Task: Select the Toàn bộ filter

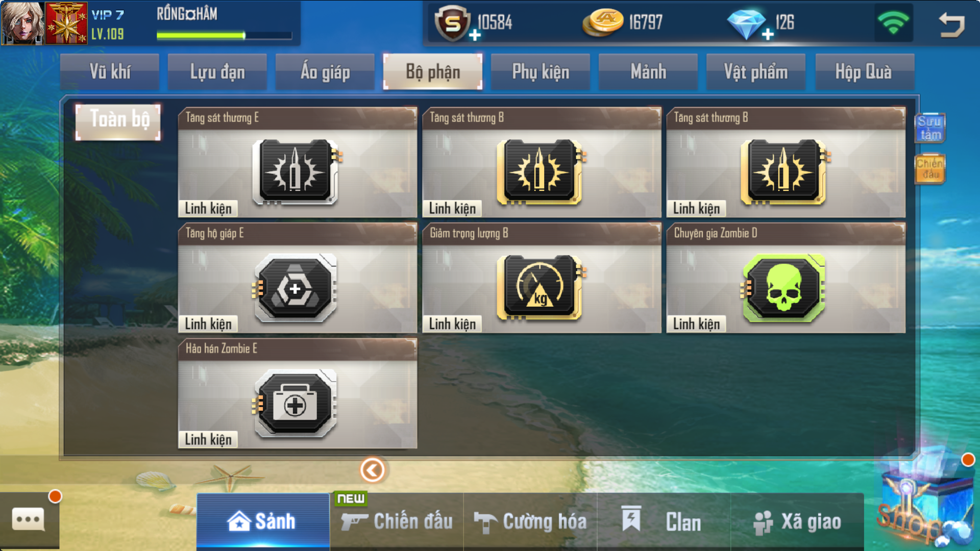Action: (x=118, y=121)
